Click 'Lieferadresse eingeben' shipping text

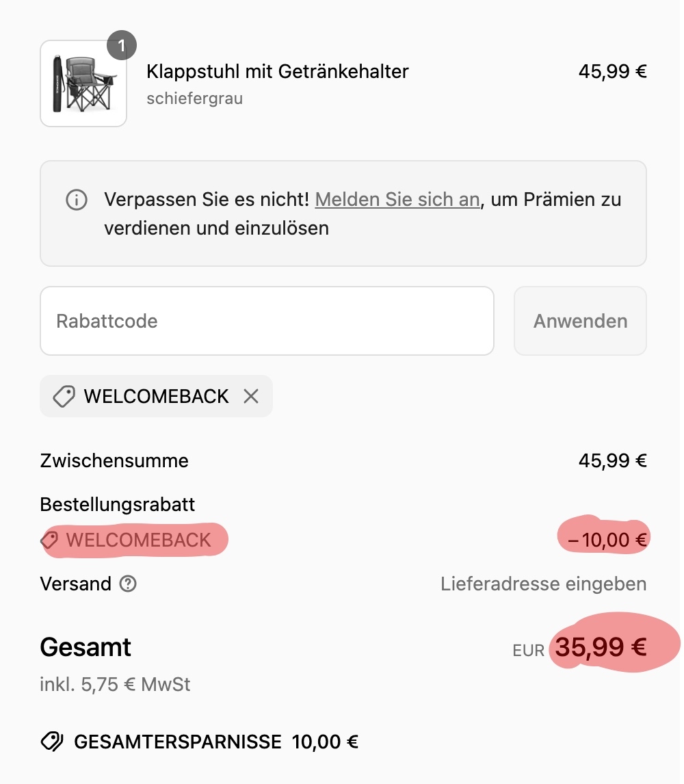pyautogui.click(x=543, y=584)
